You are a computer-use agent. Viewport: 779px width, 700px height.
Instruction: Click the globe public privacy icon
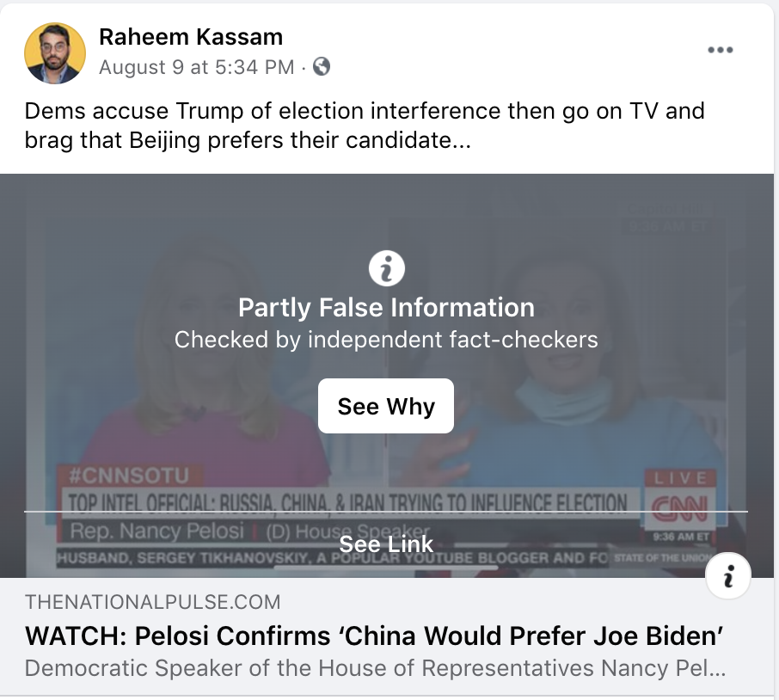(322, 66)
